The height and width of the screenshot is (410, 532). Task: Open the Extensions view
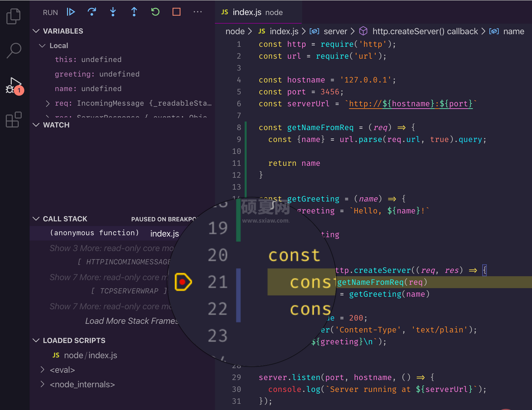click(14, 120)
